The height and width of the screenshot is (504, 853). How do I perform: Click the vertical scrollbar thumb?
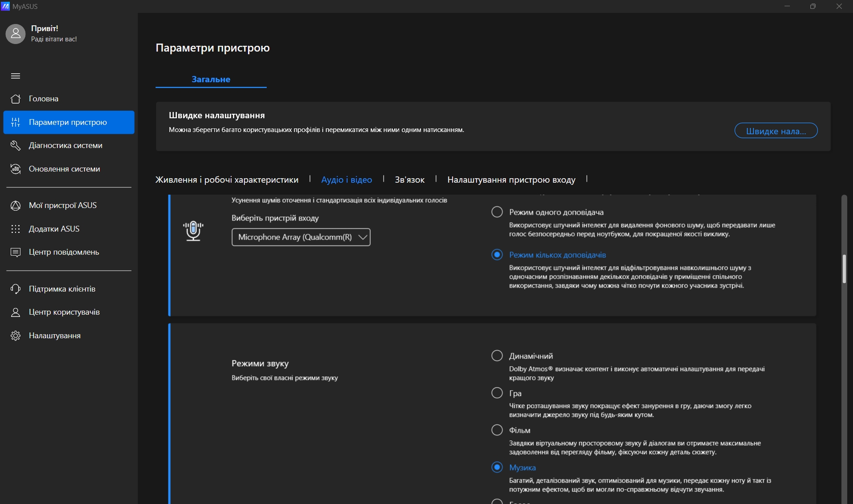click(844, 269)
